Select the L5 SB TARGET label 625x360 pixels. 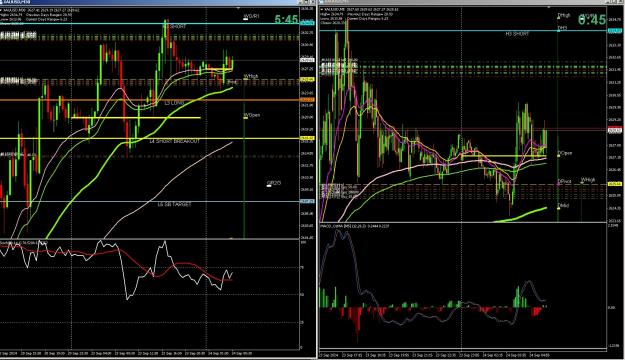click(x=174, y=204)
